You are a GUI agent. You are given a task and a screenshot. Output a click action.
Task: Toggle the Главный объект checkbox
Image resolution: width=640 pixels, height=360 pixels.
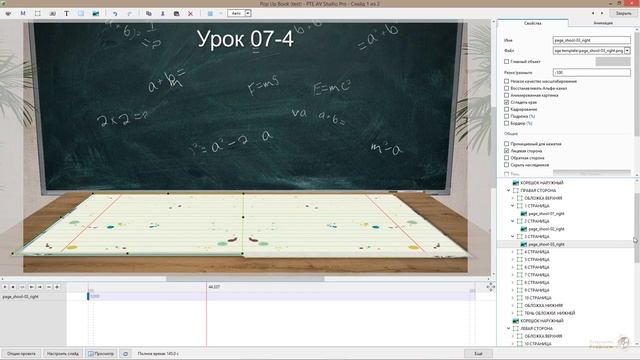pyautogui.click(x=507, y=62)
